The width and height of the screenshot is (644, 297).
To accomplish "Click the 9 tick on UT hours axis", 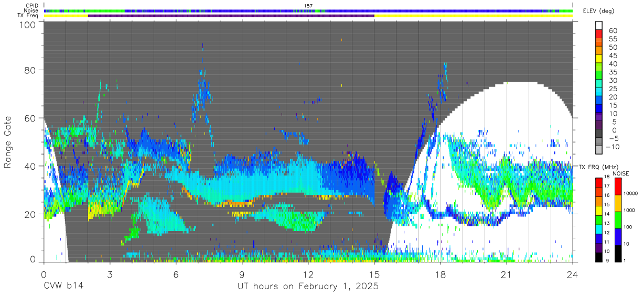I will point(242,273).
